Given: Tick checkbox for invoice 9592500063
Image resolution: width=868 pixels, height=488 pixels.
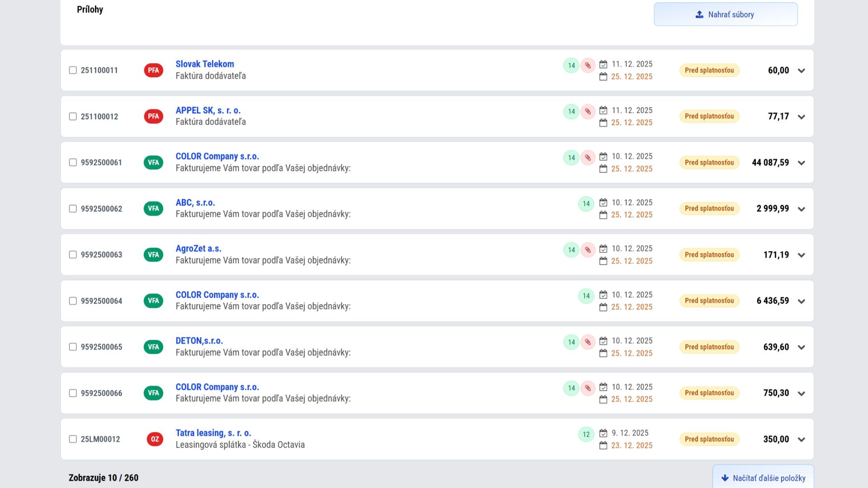Looking at the screenshot, I should tap(73, 255).
